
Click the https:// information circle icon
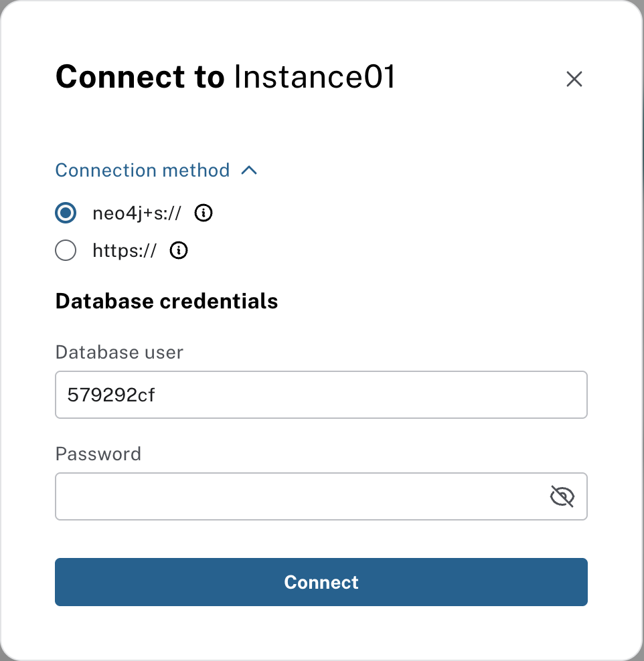pyautogui.click(x=178, y=250)
